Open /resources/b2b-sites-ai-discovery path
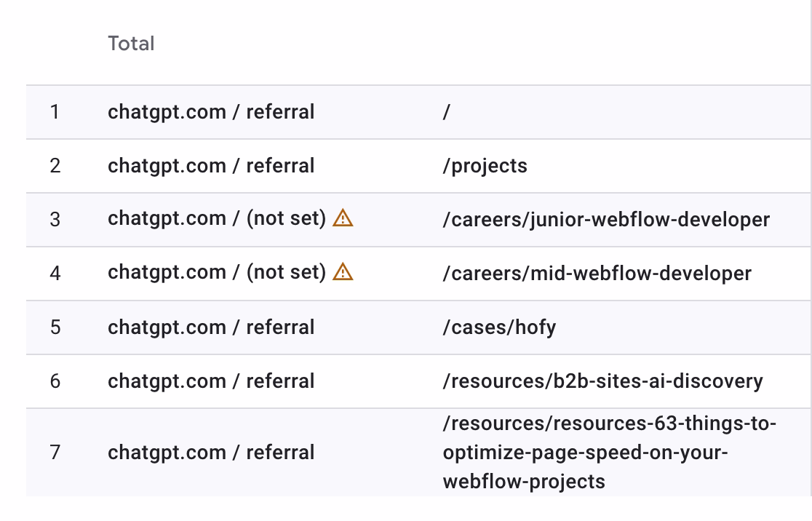Screen dimensions: 812x521 [602, 381]
